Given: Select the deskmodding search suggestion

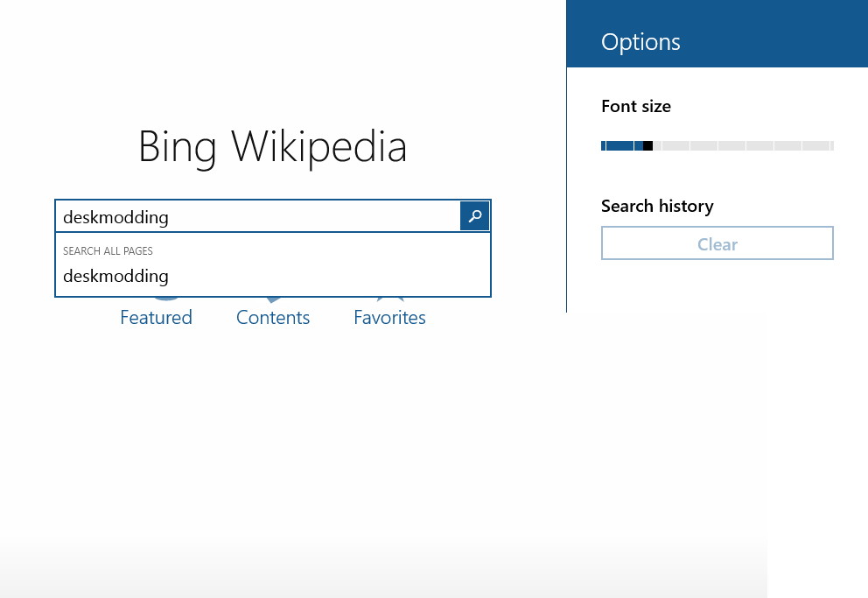Looking at the screenshot, I should (115, 276).
